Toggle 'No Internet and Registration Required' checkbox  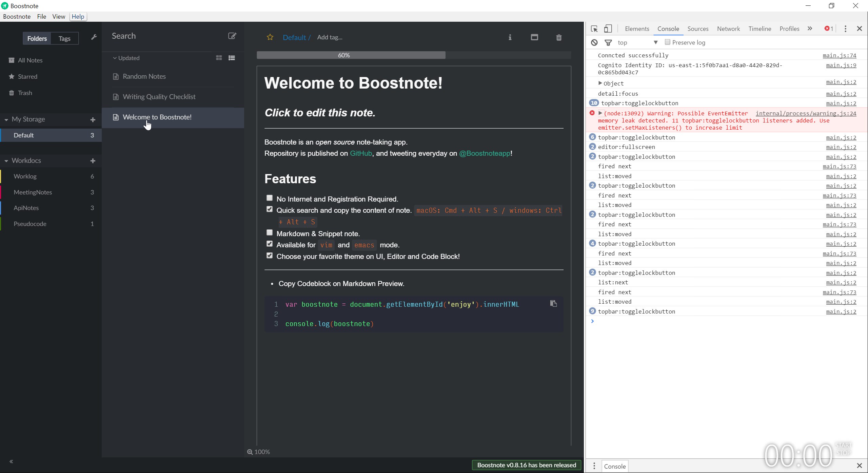click(270, 198)
